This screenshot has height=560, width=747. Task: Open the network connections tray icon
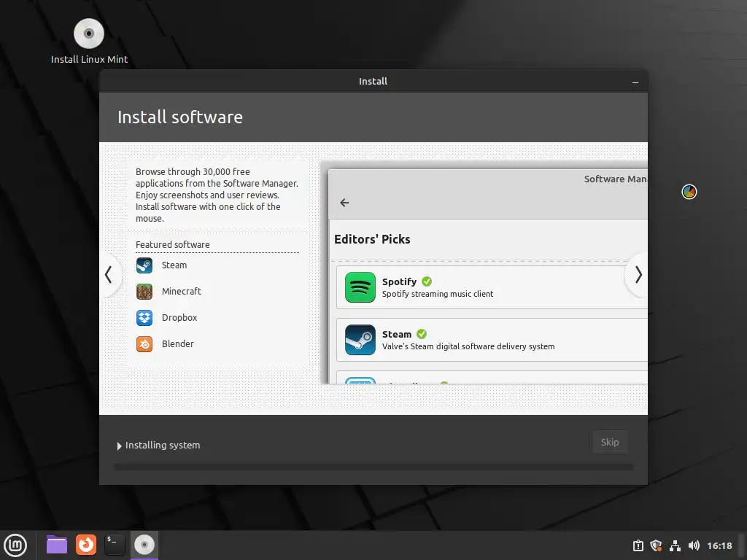(x=675, y=545)
